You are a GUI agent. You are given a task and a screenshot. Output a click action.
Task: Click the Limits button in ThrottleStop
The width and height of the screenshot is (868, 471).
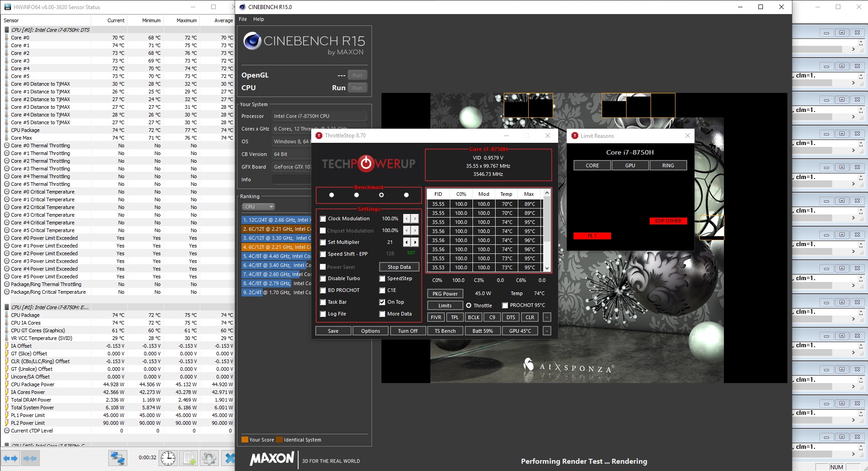[x=445, y=306]
